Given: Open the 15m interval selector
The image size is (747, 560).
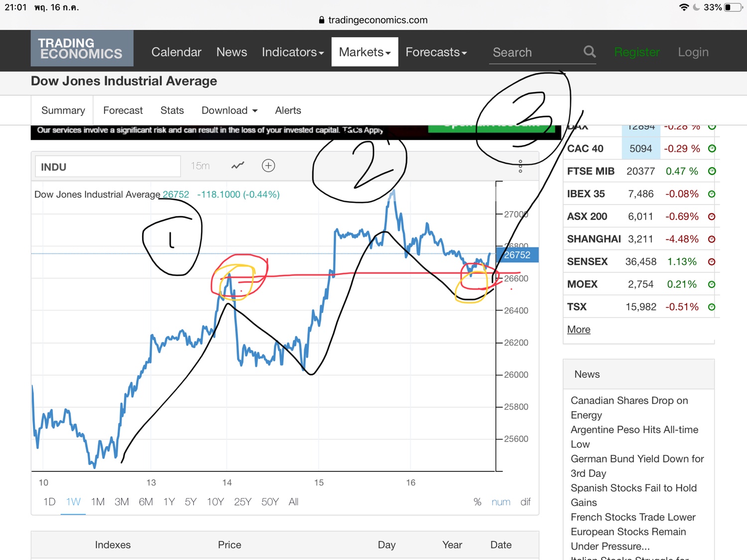Looking at the screenshot, I should pyautogui.click(x=200, y=166).
